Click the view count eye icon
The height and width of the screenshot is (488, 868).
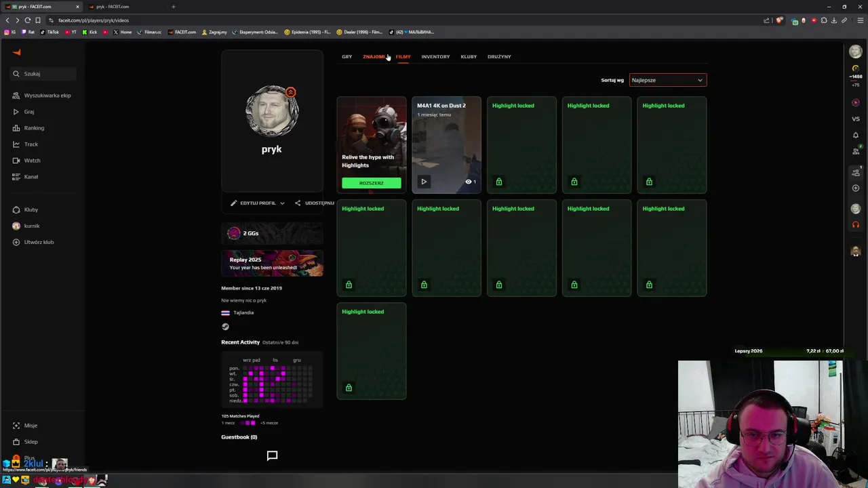468,182
